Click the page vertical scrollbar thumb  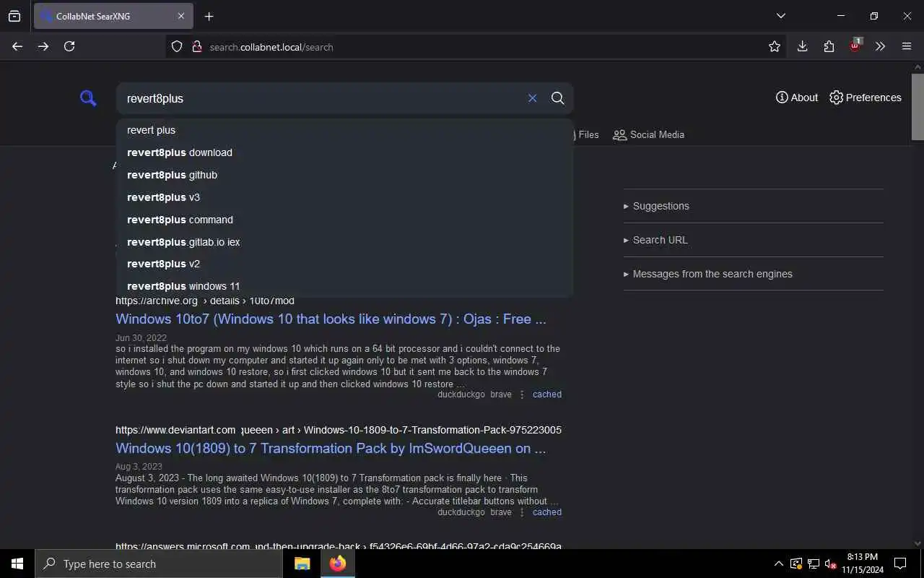[918, 107]
